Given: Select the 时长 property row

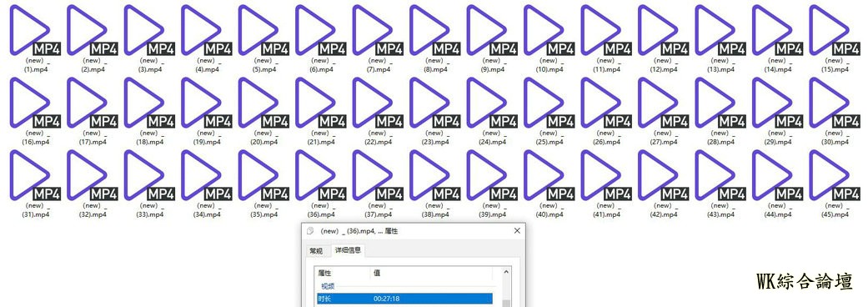Looking at the screenshot, I should (404, 299).
